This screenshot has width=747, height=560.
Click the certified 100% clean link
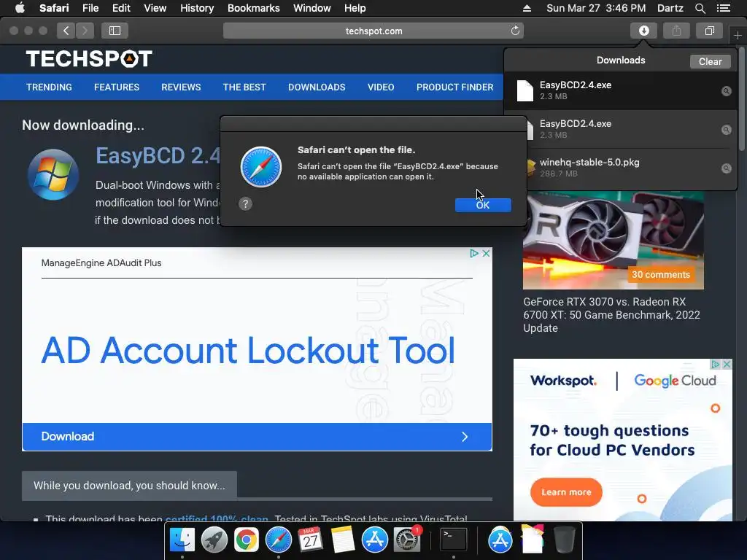coord(217,518)
